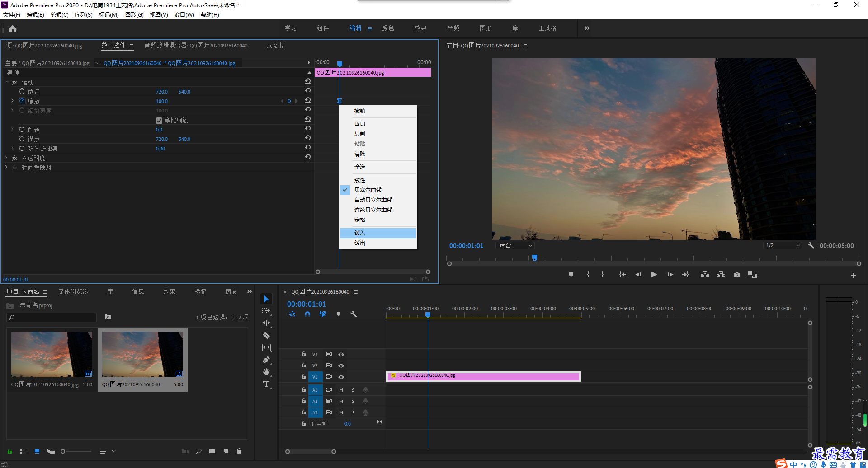Viewport: 868px width, 468px height.
Task: Select the Slip tool
Action: coord(266,347)
